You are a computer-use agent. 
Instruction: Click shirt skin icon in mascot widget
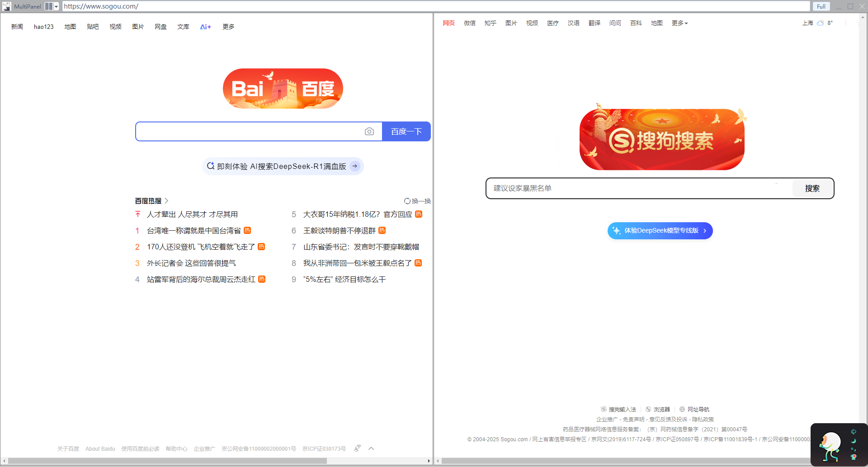click(854, 457)
